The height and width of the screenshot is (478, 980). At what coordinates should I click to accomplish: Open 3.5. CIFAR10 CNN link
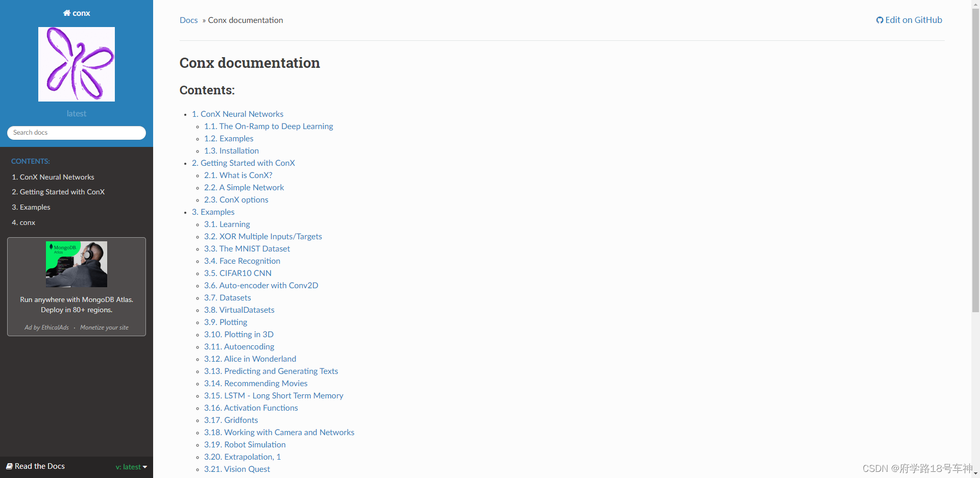[x=238, y=273]
